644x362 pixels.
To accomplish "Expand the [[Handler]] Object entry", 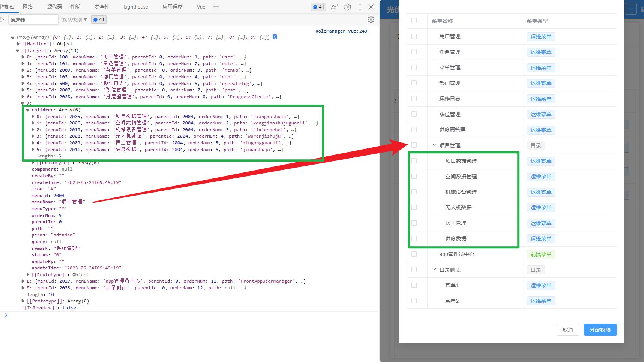I will [x=18, y=44].
